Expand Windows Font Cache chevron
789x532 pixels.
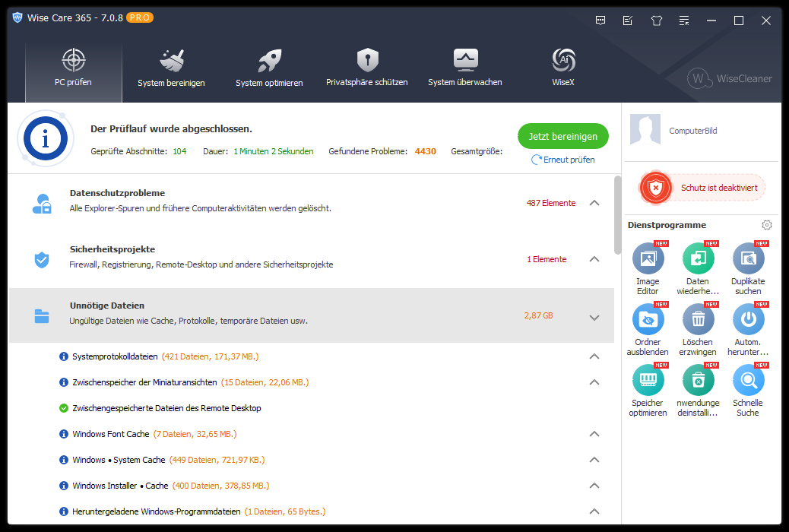click(594, 434)
